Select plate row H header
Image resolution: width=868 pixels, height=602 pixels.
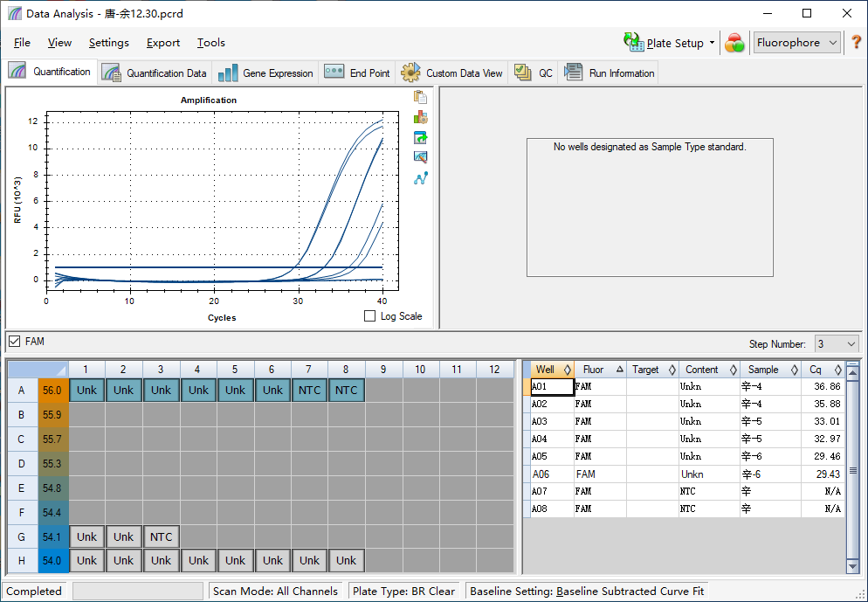click(x=22, y=560)
